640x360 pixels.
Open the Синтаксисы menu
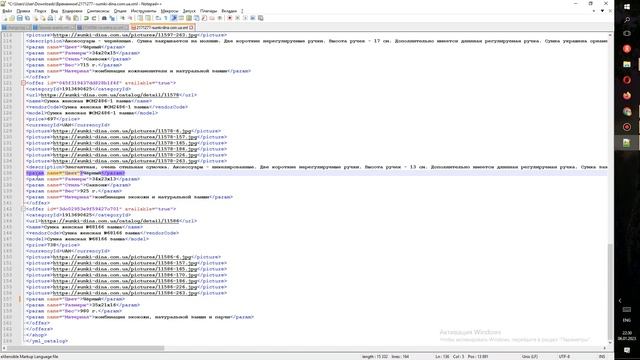coord(98,11)
